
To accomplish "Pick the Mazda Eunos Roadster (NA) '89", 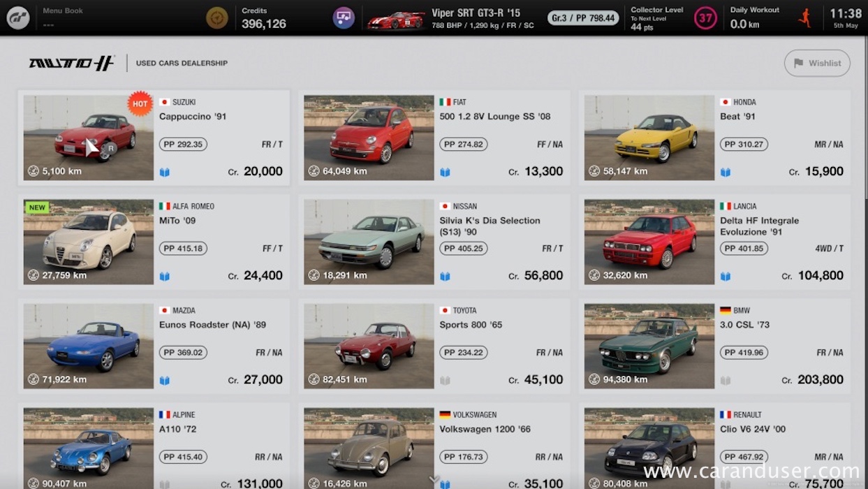I will pos(154,346).
